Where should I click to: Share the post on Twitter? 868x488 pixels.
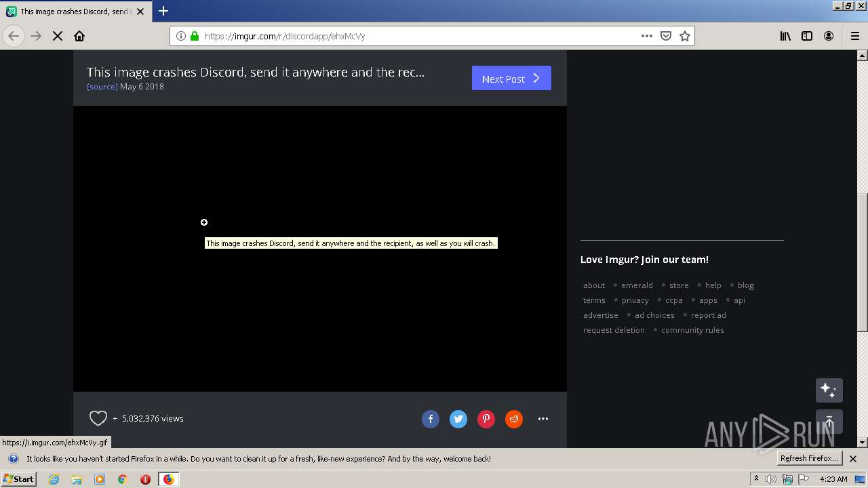coord(458,419)
